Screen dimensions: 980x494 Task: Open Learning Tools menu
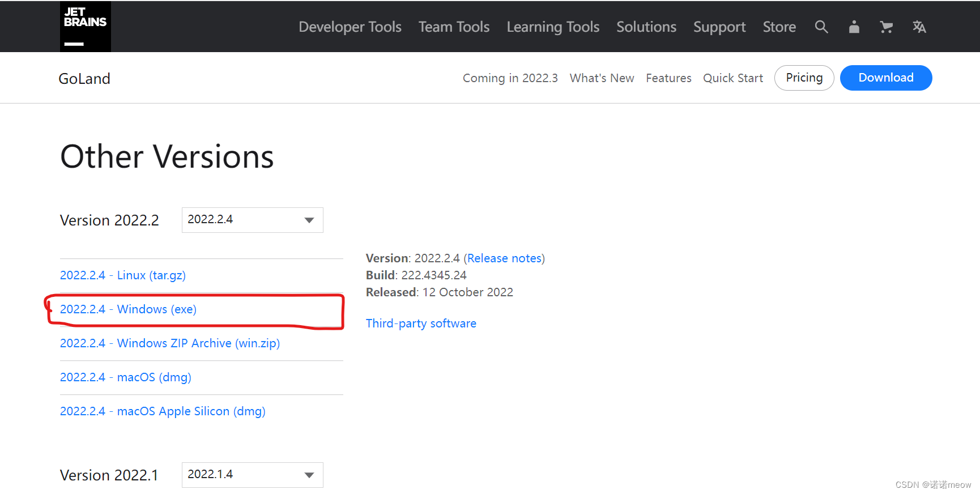coord(553,27)
